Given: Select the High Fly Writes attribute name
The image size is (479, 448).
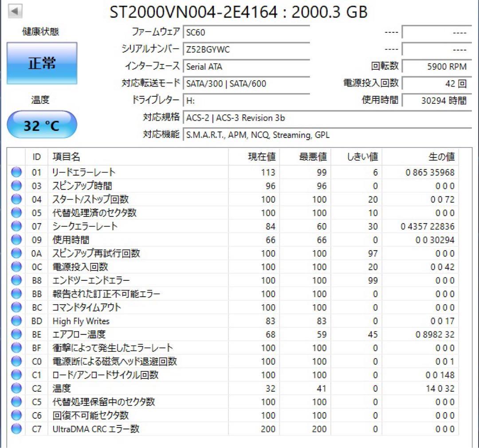Looking at the screenshot, I should point(81,321).
